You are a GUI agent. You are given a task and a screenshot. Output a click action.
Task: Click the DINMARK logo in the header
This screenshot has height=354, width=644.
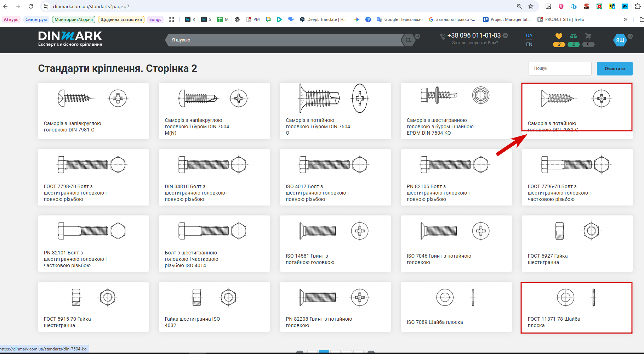click(70, 39)
